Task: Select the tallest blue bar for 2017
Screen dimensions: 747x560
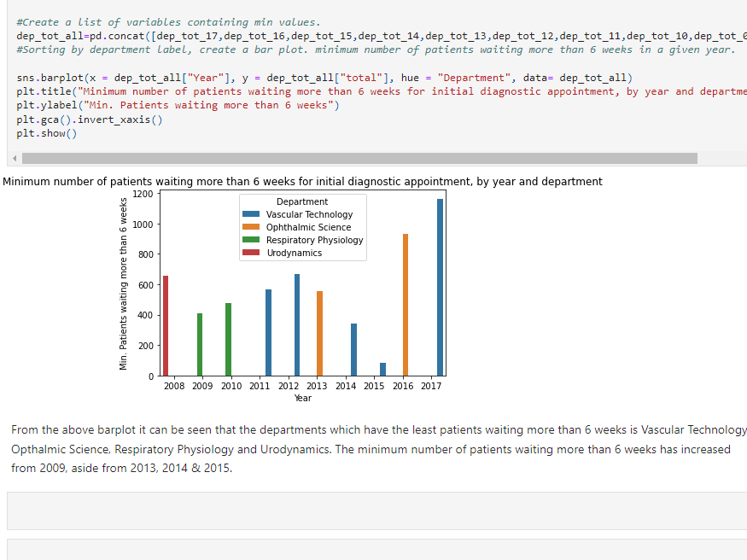Action: coord(440,287)
